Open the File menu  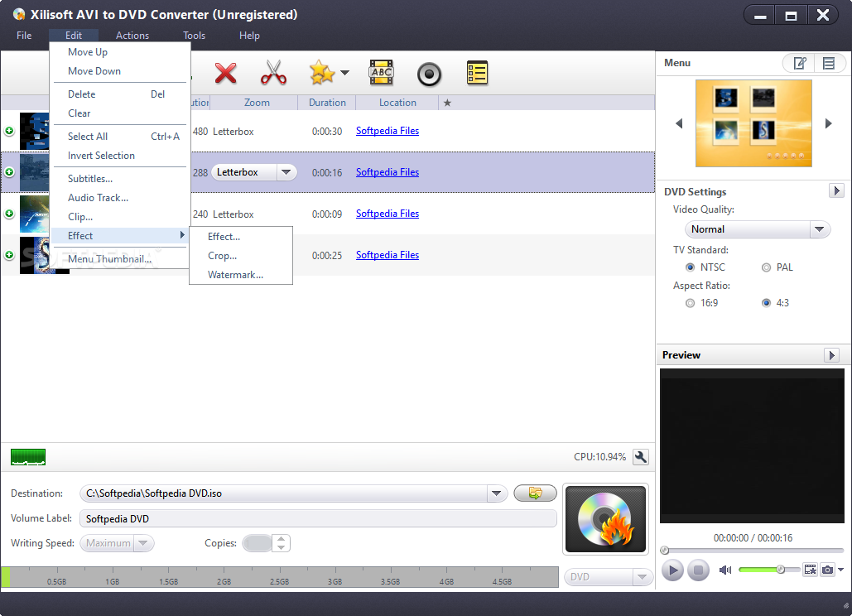24,36
